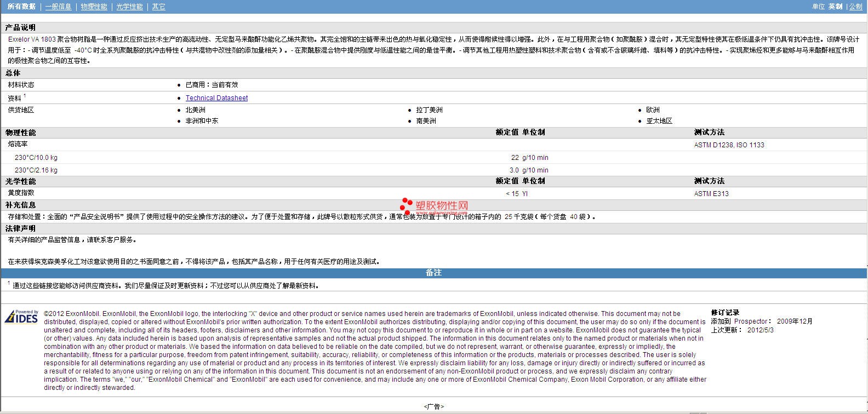868x414 pixels.
Task: Click test method ASTM E313
Action: coord(711,194)
